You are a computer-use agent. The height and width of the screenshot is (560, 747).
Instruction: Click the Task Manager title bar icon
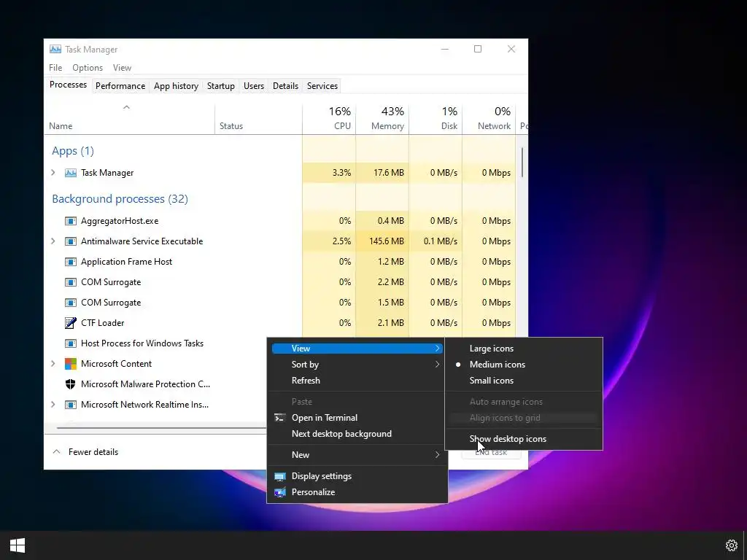click(55, 49)
